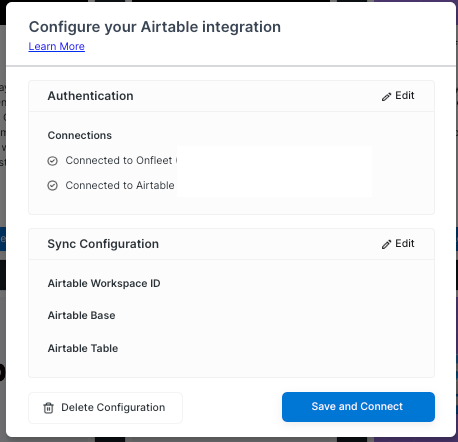Click the 'Configure your Airtable integration' heading
The image size is (458, 442).
click(x=155, y=27)
